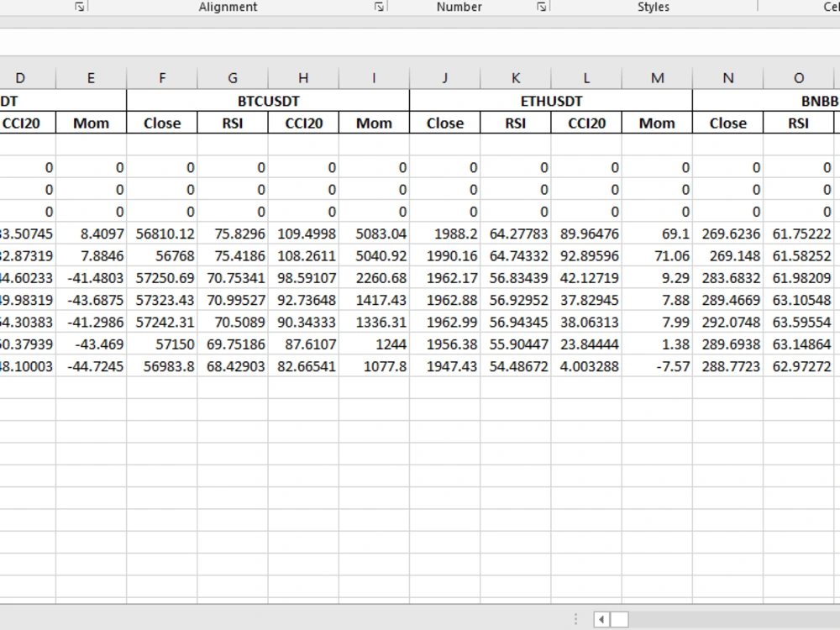Select the CCI20 header under BTCUSDT
Image resolution: width=840 pixels, height=630 pixels.
click(x=303, y=123)
